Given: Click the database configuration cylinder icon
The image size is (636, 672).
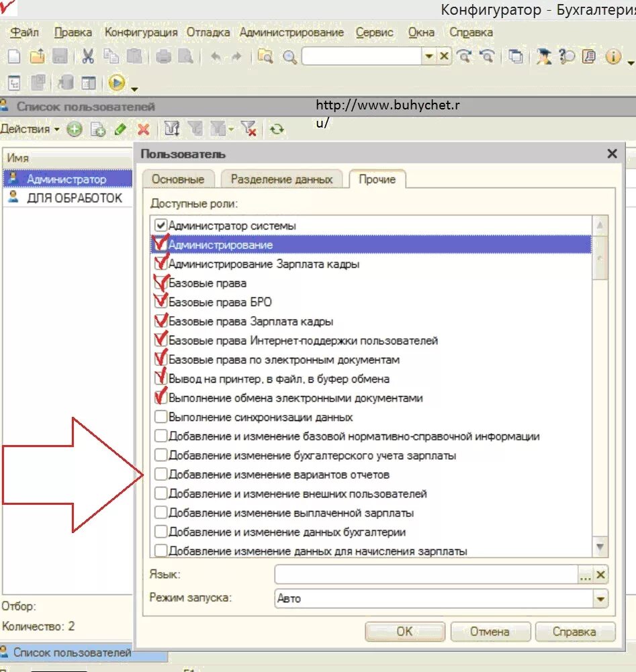Looking at the screenshot, I should (65, 83).
